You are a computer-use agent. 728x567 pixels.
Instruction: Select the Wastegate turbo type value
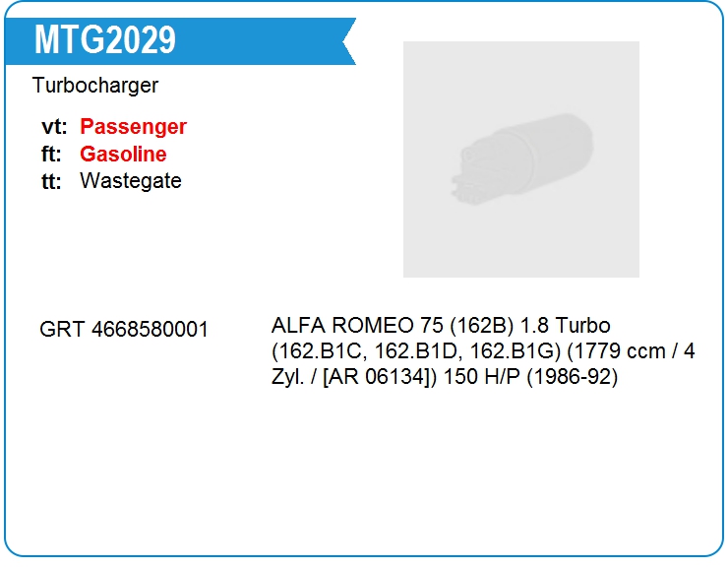pos(130,181)
